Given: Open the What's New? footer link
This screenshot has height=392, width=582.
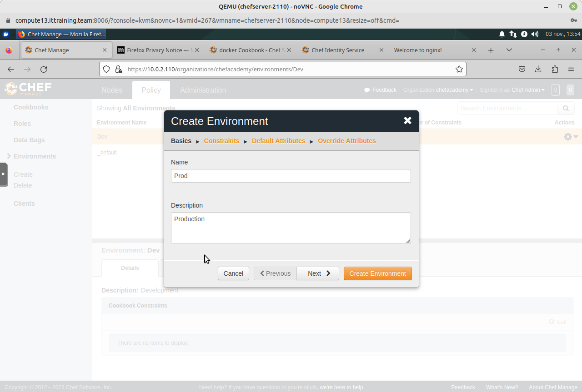Looking at the screenshot, I should (502, 387).
